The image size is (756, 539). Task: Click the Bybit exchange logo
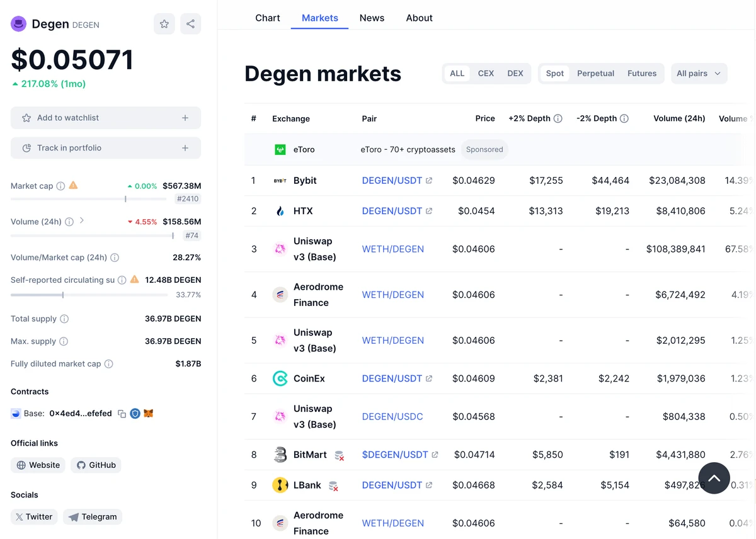[x=280, y=180]
